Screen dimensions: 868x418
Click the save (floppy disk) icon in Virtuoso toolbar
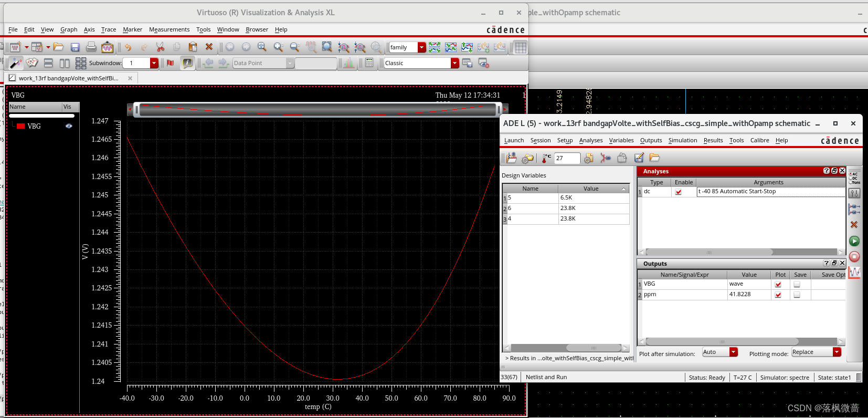click(x=75, y=47)
